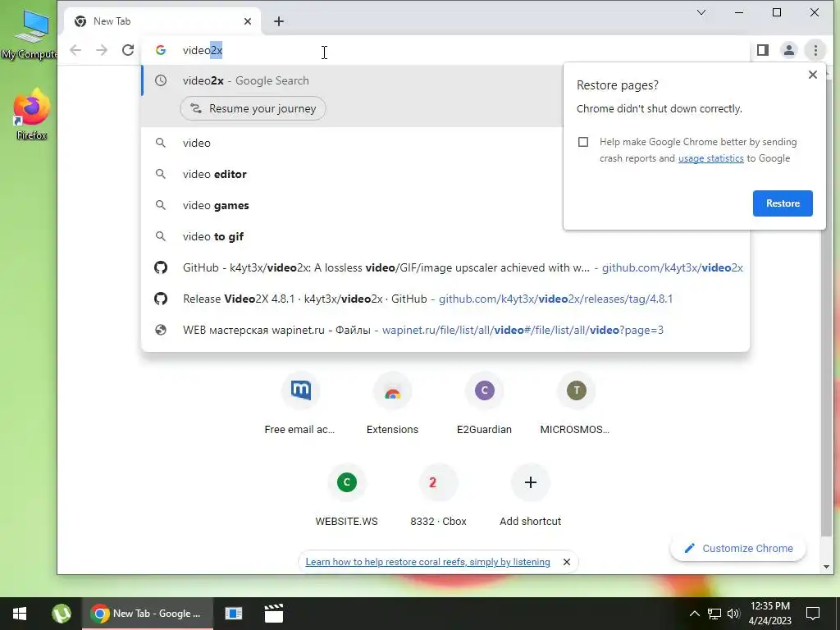Screen dimensions: 840x630
Task: Click the Add shortcut plus tile
Action: [531, 496]
